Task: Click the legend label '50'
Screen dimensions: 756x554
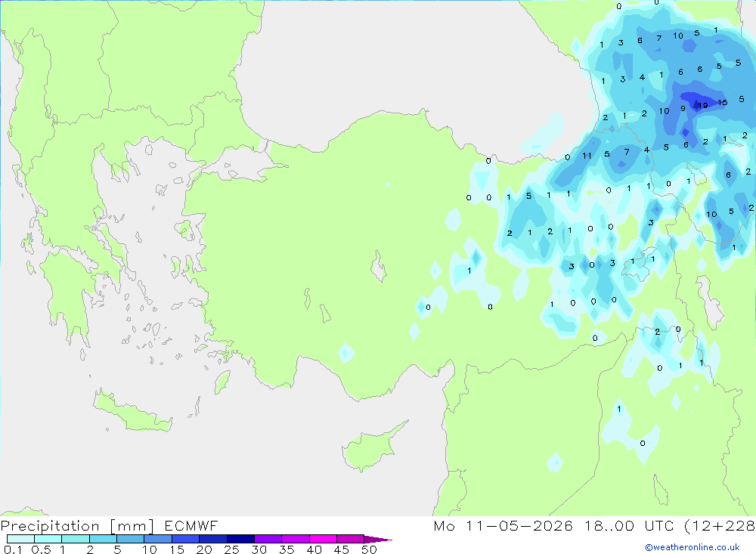Action: (369, 549)
